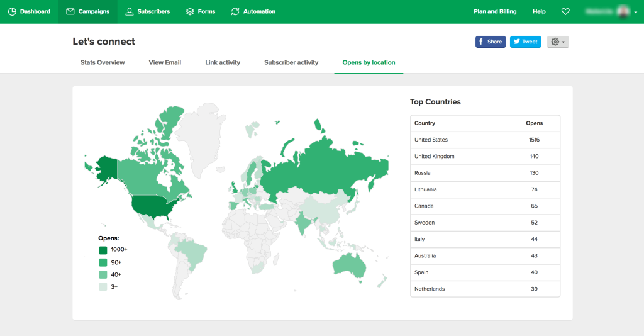
Task: Switch to Stats Overview tab
Action: [x=103, y=62]
